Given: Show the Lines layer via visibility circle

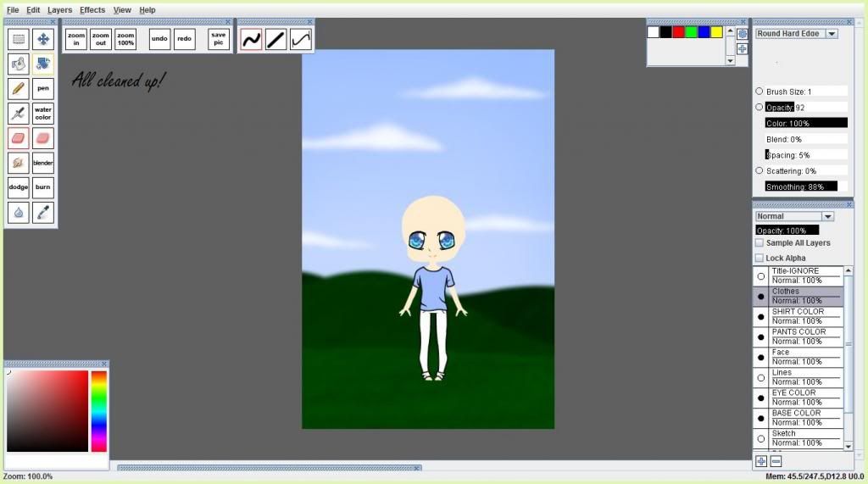Looking at the screenshot, I should coord(761,378).
